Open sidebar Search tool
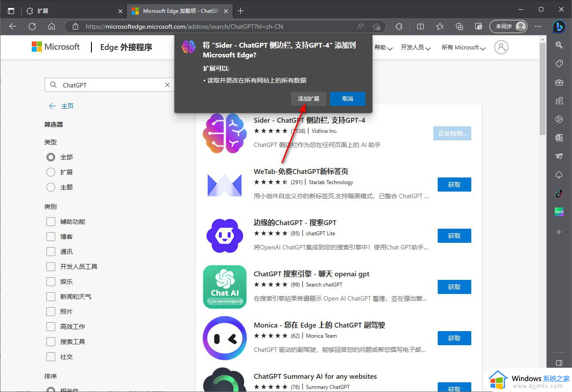Image resolution: width=572 pixels, height=392 pixels. [x=559, y=45]
